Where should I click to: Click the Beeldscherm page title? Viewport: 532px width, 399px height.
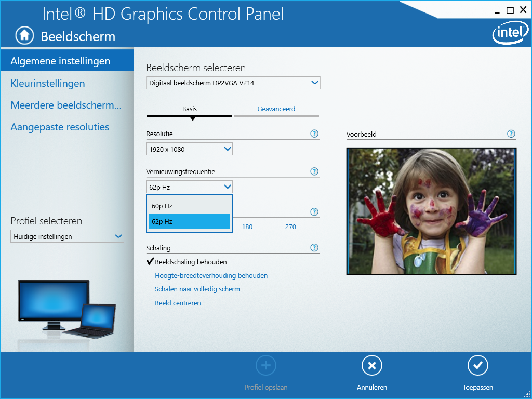click(x=78, y=36)
